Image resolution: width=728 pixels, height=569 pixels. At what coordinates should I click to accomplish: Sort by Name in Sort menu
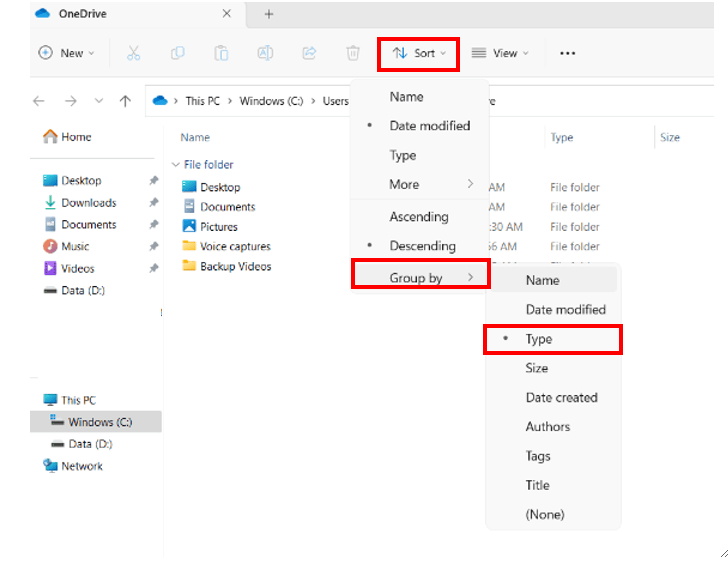[x=420, y=97]
